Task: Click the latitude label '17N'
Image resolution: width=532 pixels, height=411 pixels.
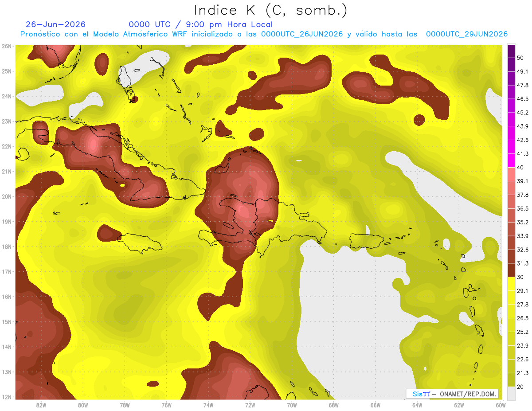Action: pos(7,272)
